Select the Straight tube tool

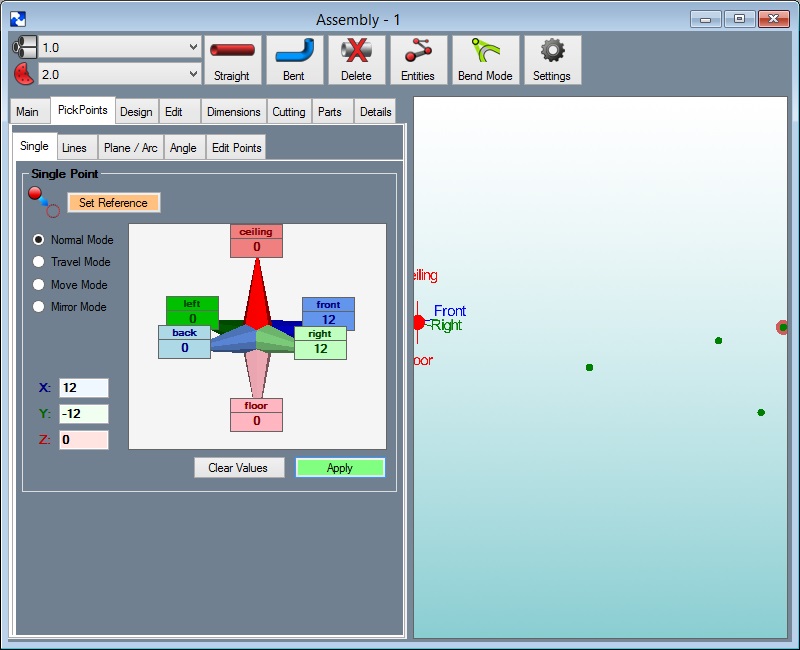pos(232,60)
